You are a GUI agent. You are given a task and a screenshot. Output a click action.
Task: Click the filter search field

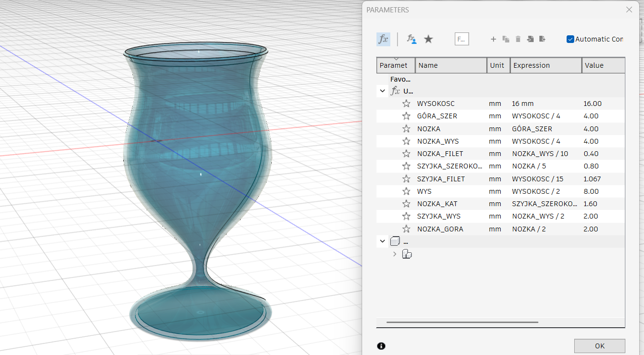pyautogui.click(x=462, y=39)
